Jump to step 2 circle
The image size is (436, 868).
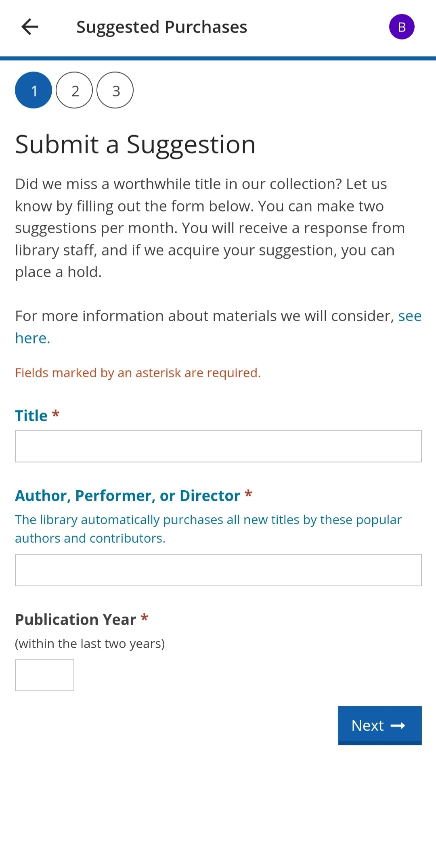click(74, 90)
